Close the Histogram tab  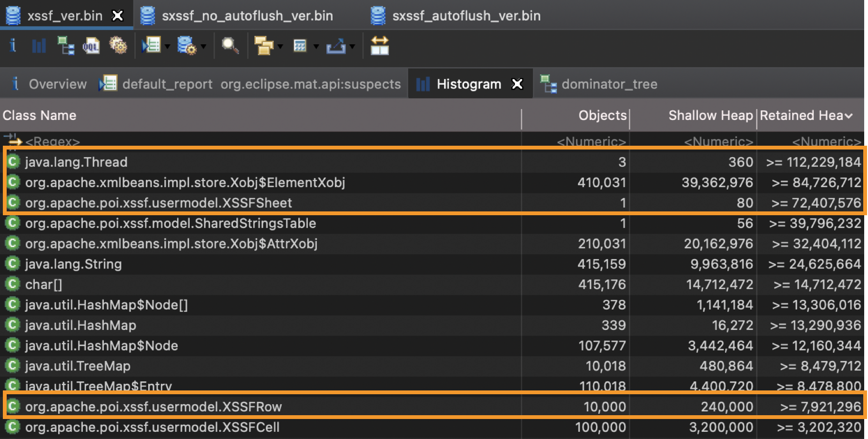(x=517, y=84)
